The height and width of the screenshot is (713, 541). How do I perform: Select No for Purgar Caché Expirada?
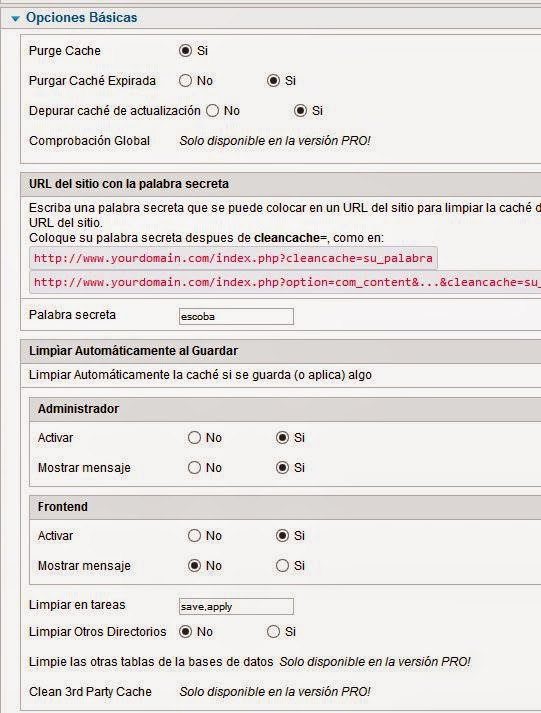pos(185,80)
